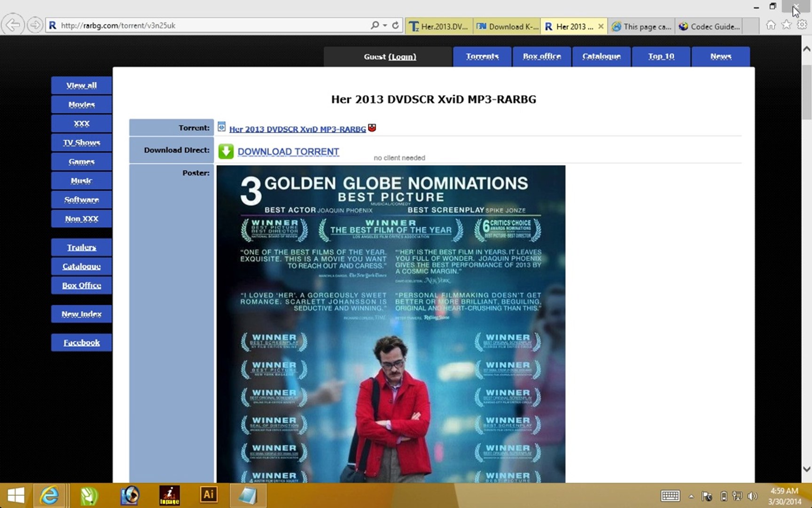Refresh the page with the reload icon
Screen dimensions: 812x508
[x=396, y=25]
